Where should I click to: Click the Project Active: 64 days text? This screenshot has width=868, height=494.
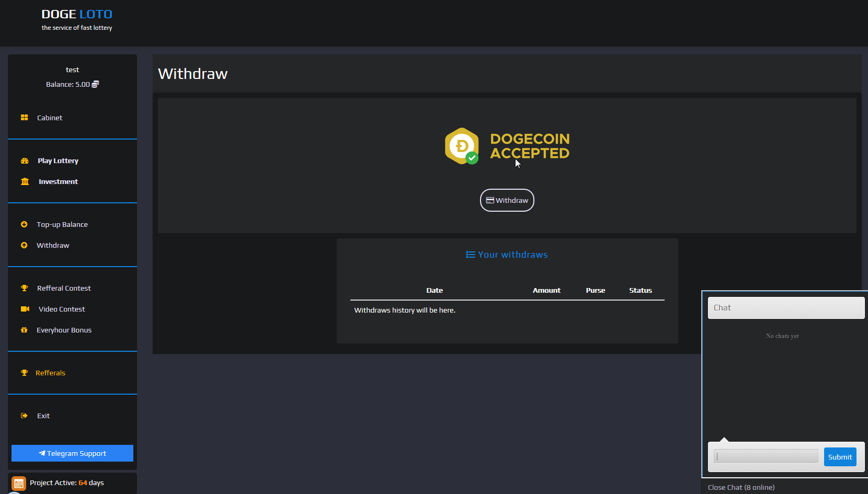coord(67,482)
